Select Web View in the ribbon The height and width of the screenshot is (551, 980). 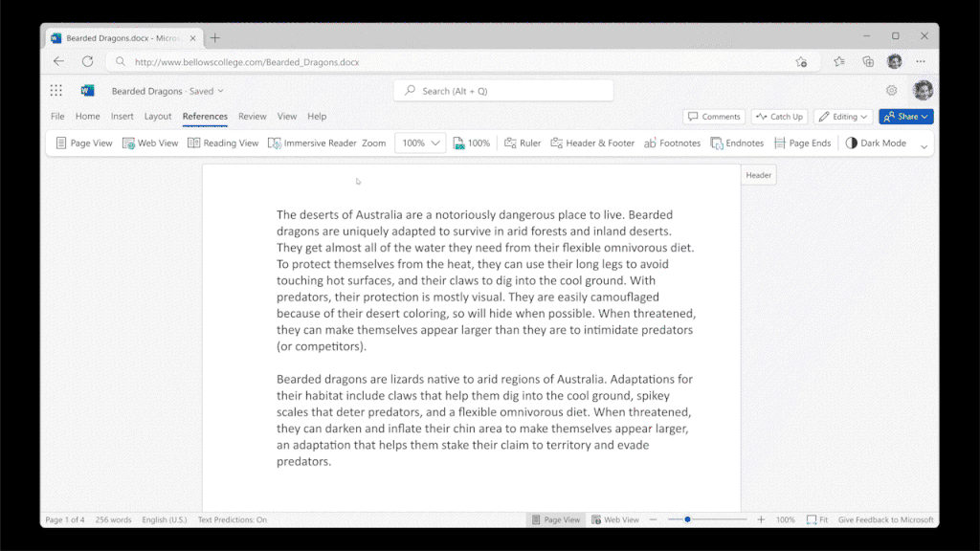coord(149,143)
